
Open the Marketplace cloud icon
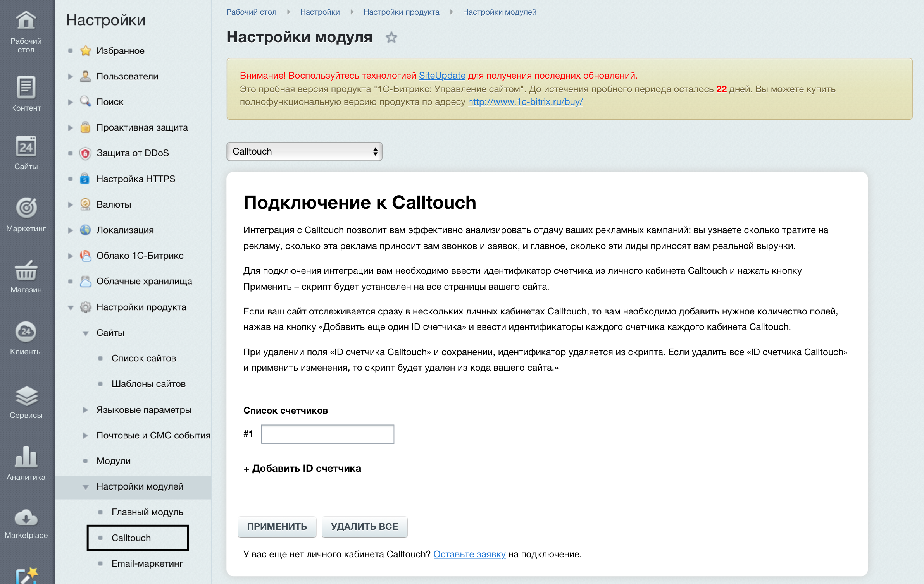26,518
